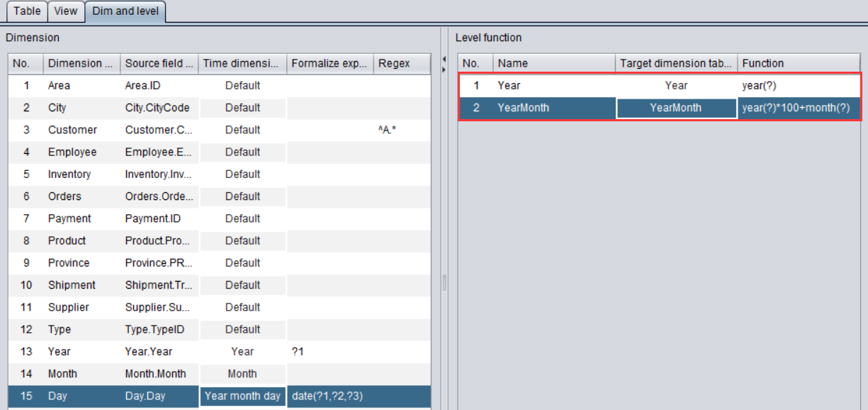Collapse panel using left splitter arrow

point(444,60)
